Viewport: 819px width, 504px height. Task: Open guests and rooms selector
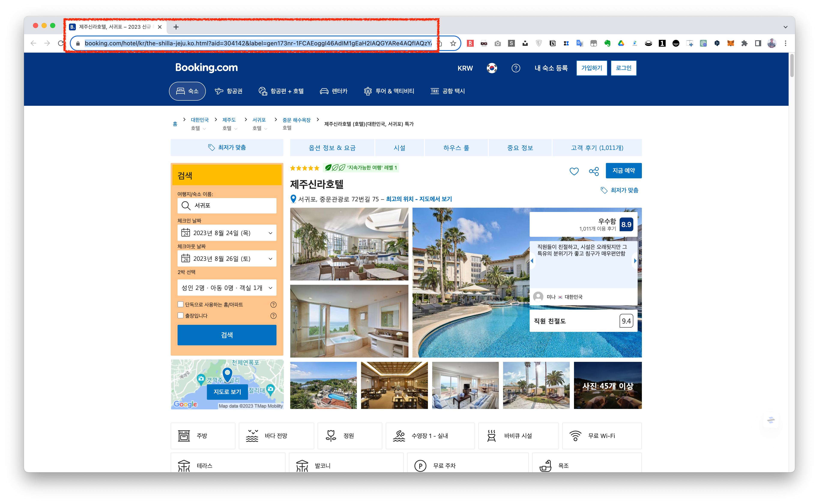[x=227, y=288]
